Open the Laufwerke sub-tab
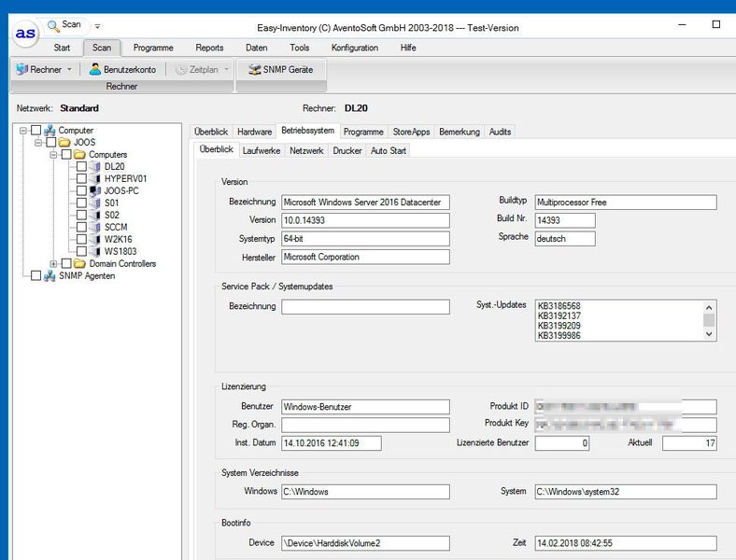The height and width of the screenshot is (560, 736). coord(262,150)
